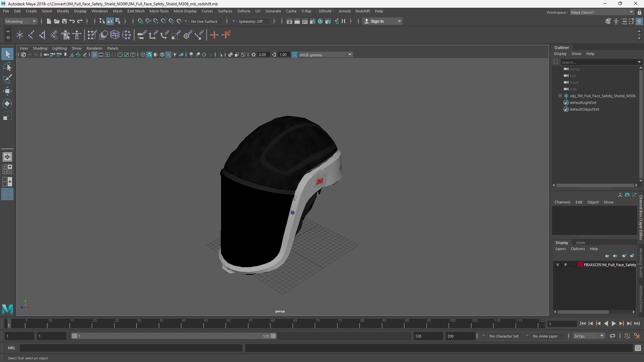This screenshot has width=644, height=362.
Task: Click the Open Scene folder icon
Action: [56, 21]
